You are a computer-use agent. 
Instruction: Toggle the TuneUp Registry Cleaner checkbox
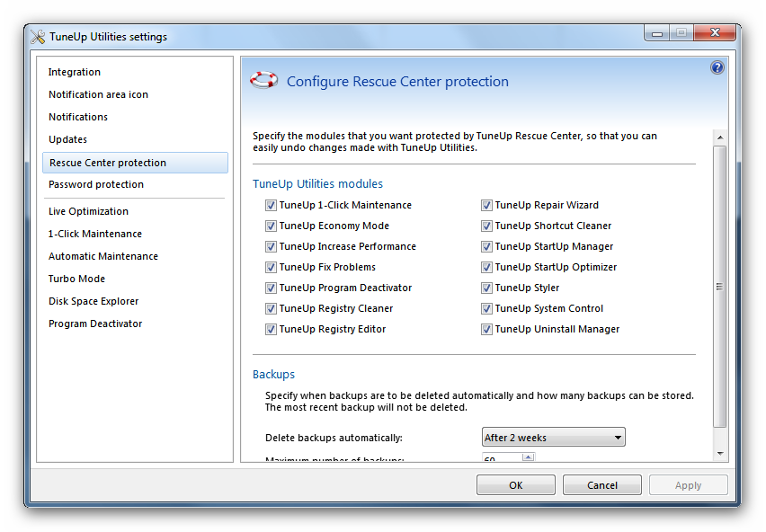click(271, 308)
